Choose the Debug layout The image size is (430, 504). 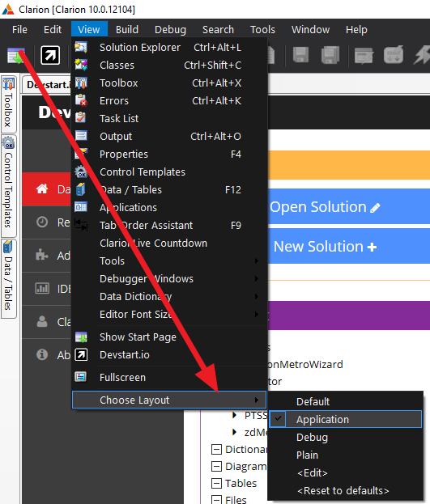pos(346,437)
